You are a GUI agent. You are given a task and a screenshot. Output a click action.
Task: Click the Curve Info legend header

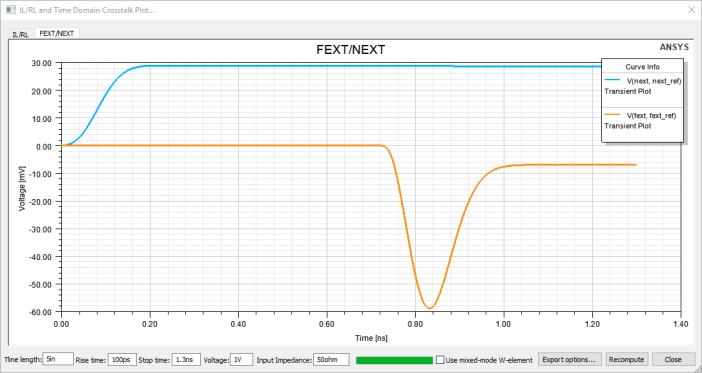click(x=642, y=66)
